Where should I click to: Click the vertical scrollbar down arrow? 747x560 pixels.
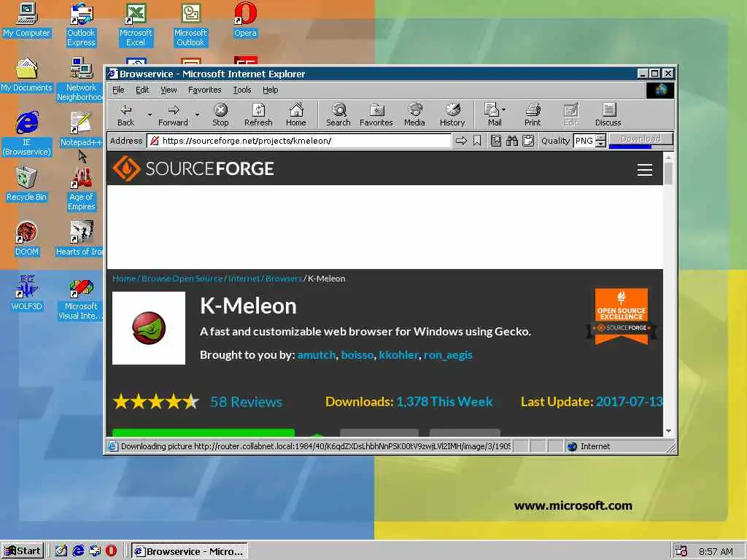click(x=668, y=430)
